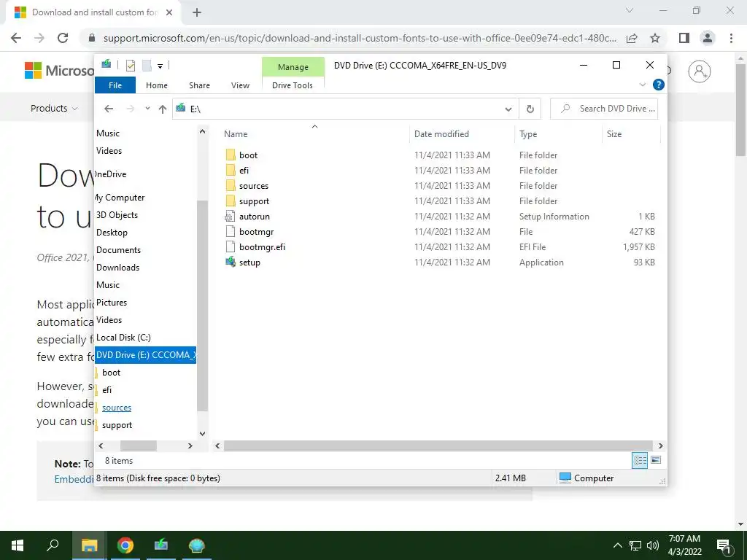Sort by the Name column header
This screenshot has height=560, width=747.
(314, 134)
